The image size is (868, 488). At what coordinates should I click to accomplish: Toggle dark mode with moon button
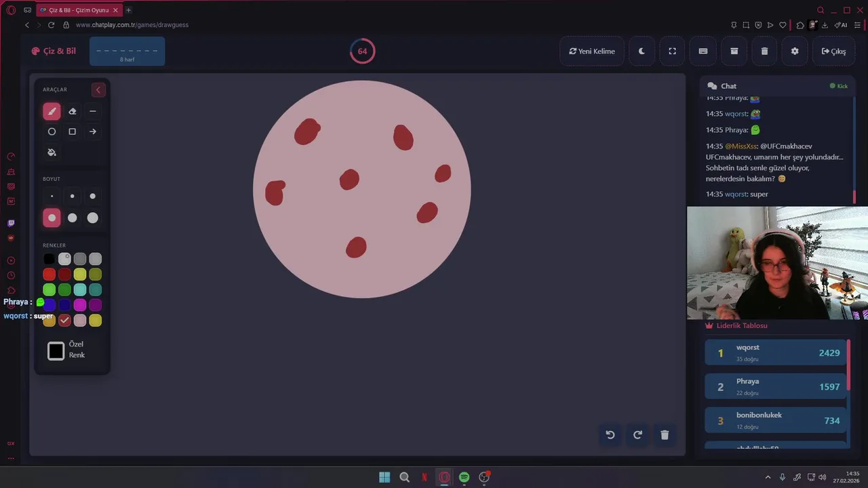coord(642,51)
